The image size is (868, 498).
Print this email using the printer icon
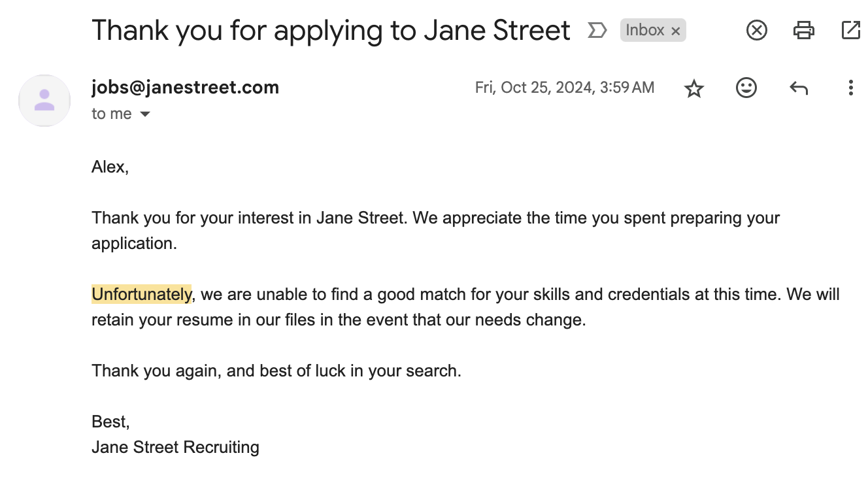click(803, 30)
